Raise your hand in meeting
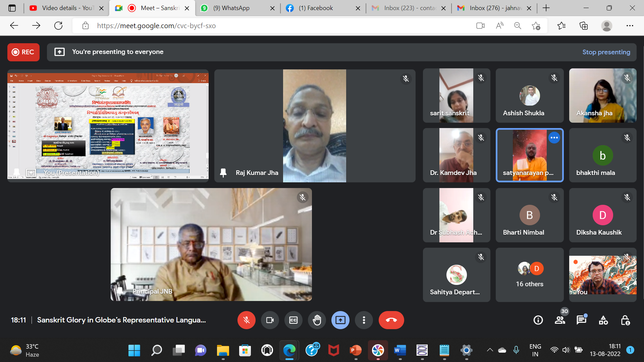This screenshot has height=362, width=644. point(317,320)
